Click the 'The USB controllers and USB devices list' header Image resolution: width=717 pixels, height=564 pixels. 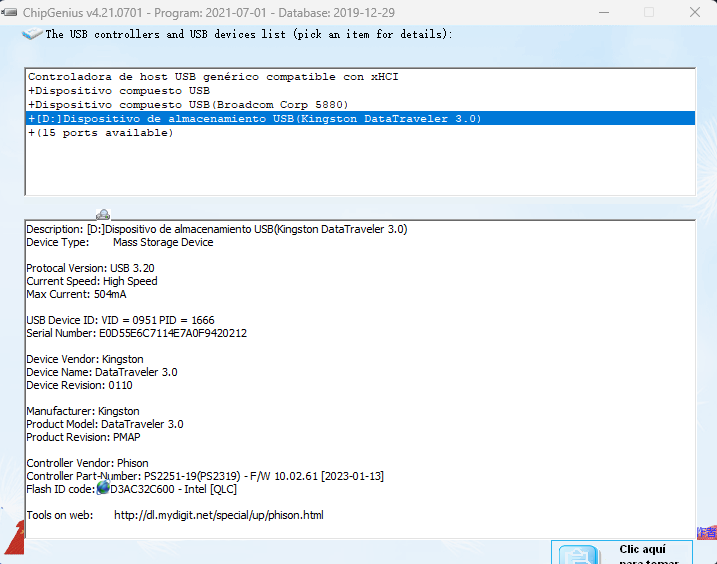pyautogui.click(x=249, y=34)
